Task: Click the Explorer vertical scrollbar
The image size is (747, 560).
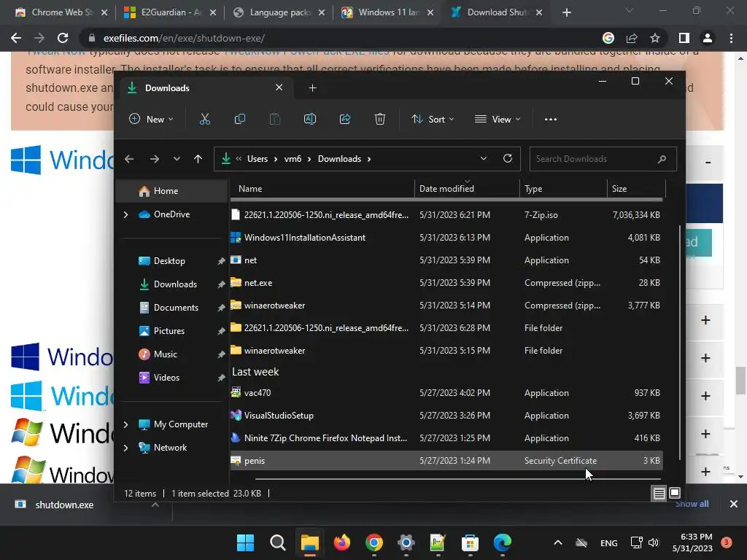Action: (x=680, y=343)
